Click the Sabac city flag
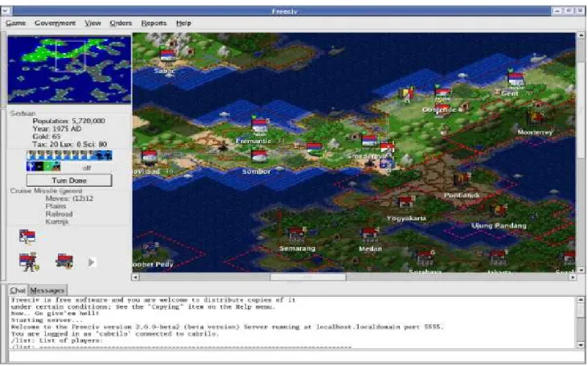588x366 pixels. (x=167, y=55)
